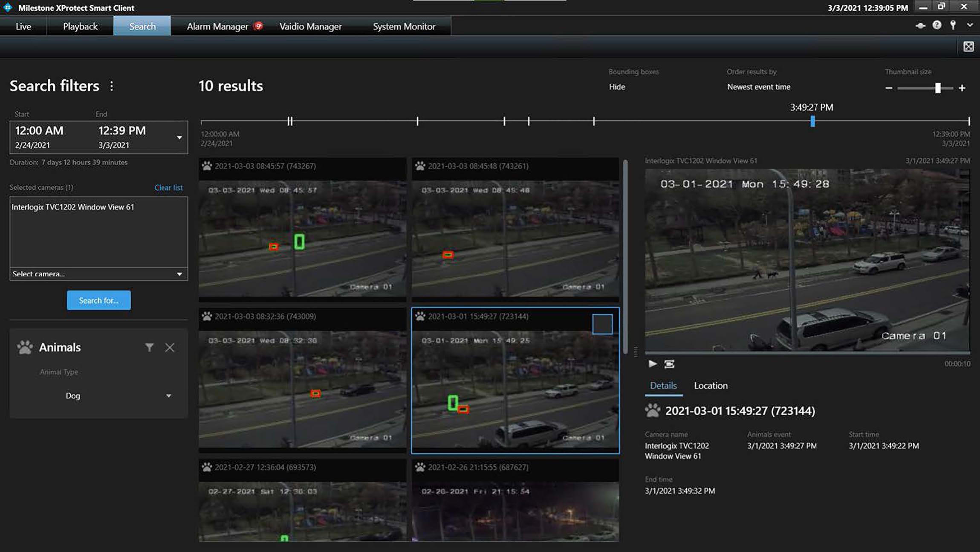Toggle full screen mode icon
This screenshot has height=552, width=980.
(968, 46)
